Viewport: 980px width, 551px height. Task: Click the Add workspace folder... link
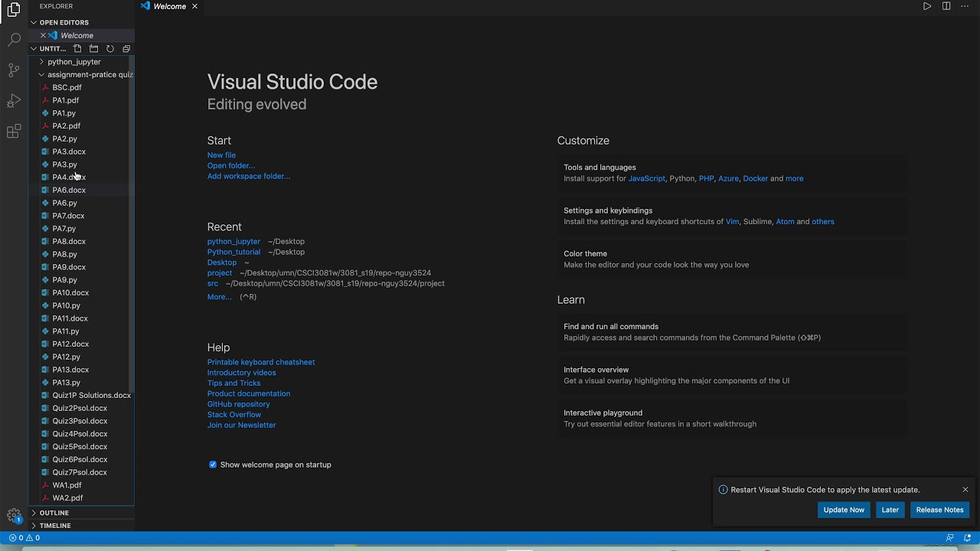(x=249, y=176)
